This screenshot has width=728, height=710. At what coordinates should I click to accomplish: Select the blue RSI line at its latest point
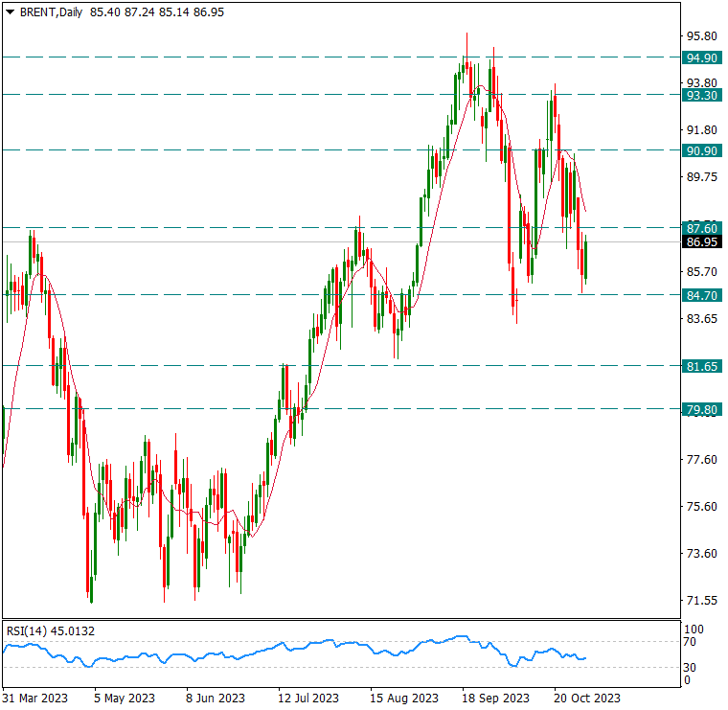[585, 658]
